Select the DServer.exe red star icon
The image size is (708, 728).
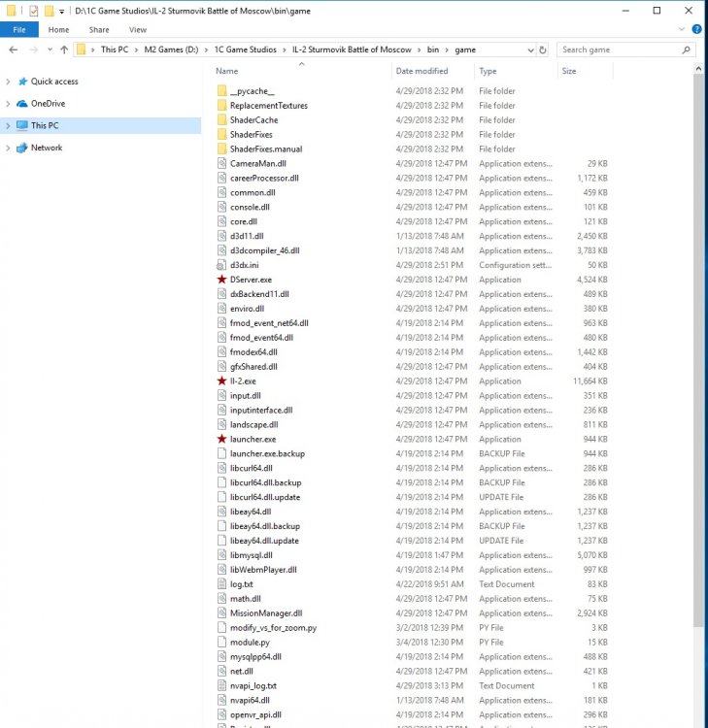tap(222, 279)
